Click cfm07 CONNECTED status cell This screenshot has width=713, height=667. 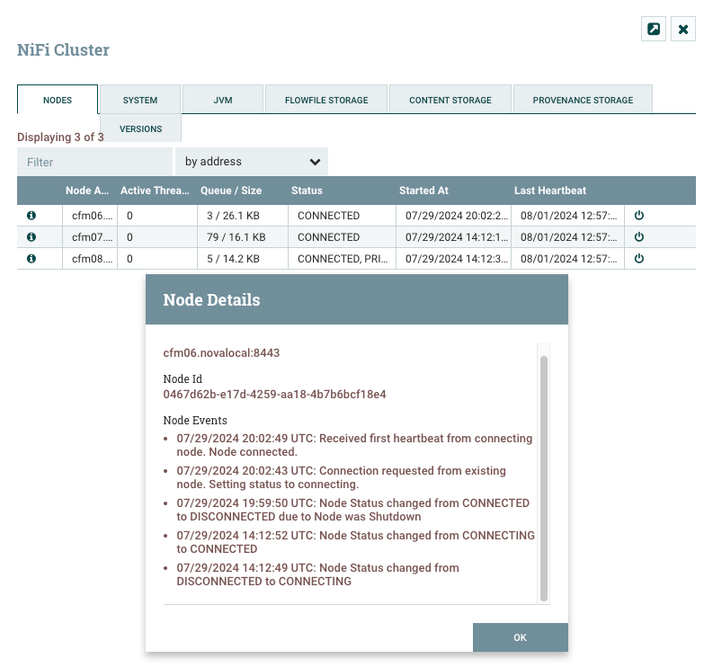pyautogui.click(x=342, y=237)
